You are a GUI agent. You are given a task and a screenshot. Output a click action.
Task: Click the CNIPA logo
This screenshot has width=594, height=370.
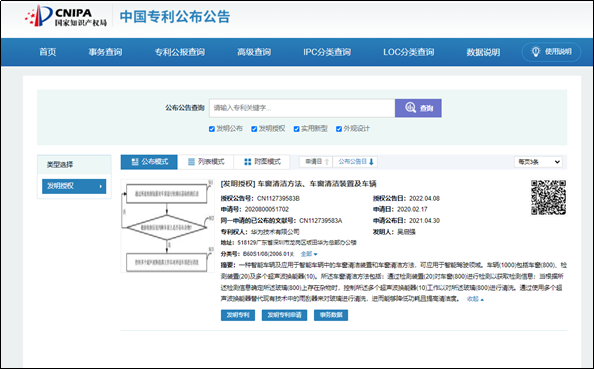point(66,17)
